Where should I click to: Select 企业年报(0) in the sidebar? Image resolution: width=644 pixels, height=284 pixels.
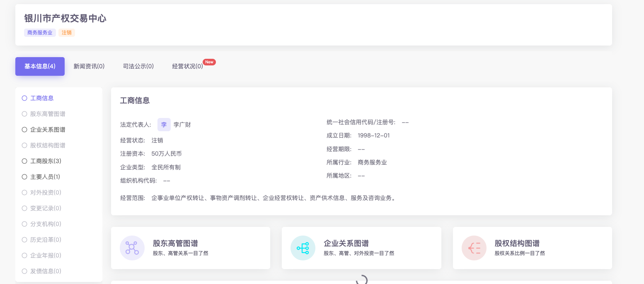(46, 255)
